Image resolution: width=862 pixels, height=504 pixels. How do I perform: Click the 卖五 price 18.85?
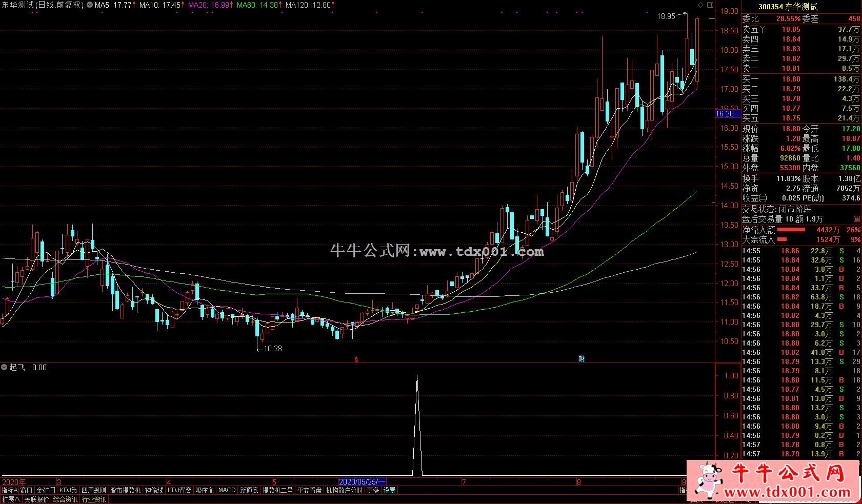(x=791, y=30)
